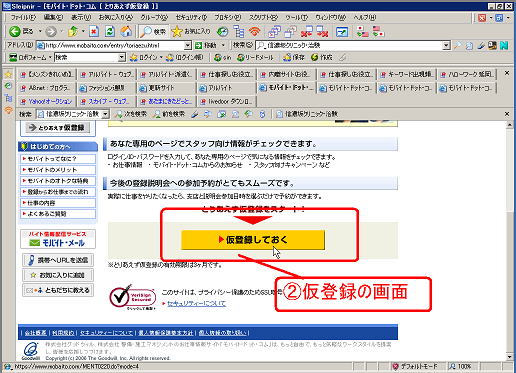Click the VeriSign Secured seal
Viewport: 516px width, 373px height.
point(133,297)
